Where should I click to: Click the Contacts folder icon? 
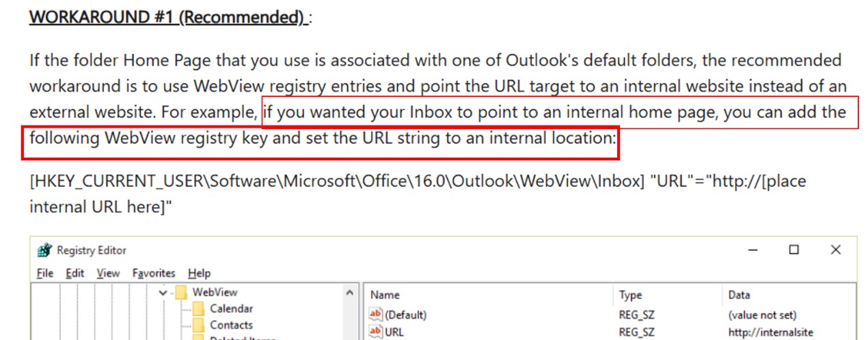tap(199, 325)
